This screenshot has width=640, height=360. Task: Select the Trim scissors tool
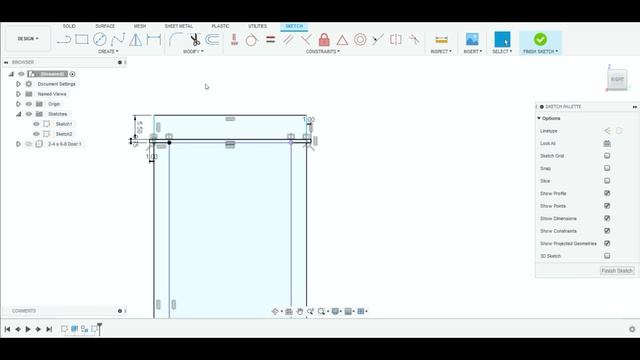tap(195, 40)
